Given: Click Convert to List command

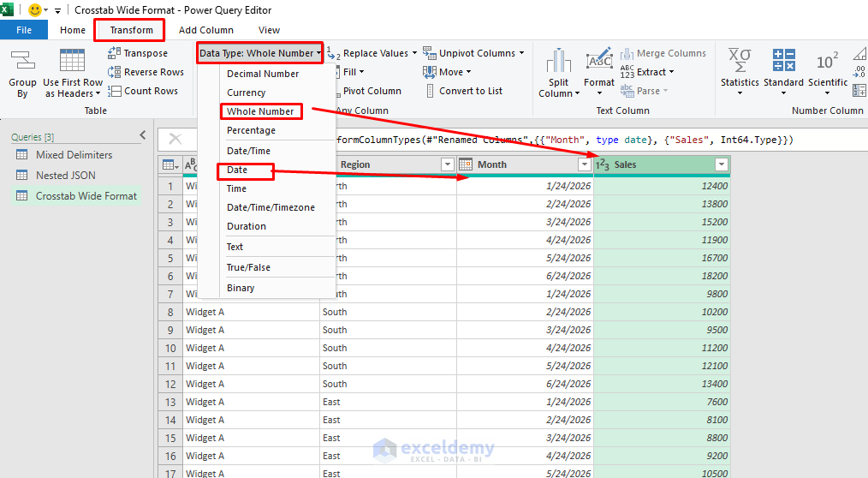Looking at the screenshot, I should coord(463,91).
